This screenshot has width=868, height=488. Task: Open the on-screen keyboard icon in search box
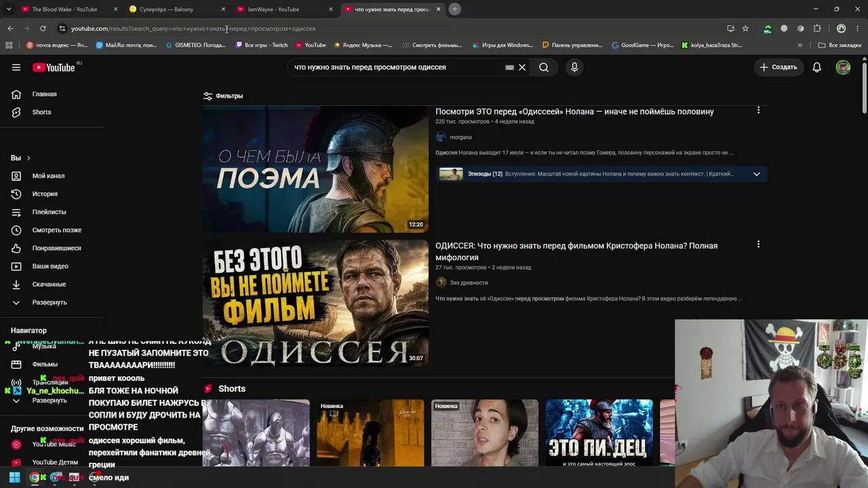509,68
